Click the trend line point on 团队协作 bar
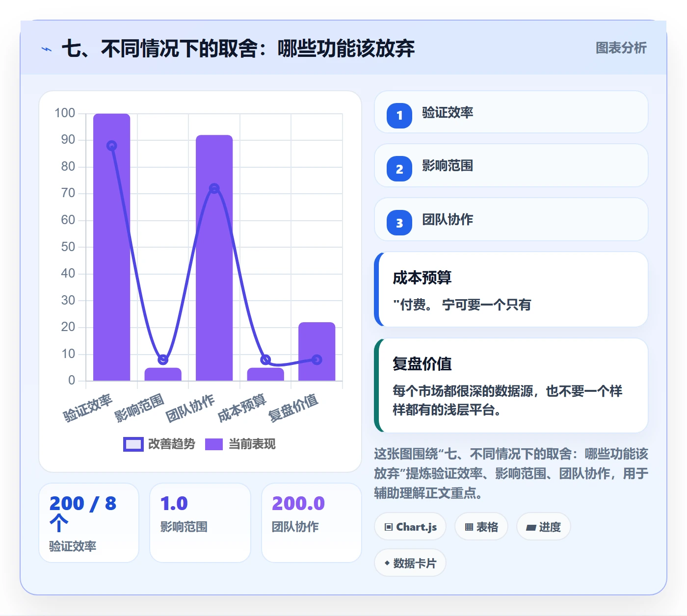This screenshot has height=616, width=687. [214, 188]
